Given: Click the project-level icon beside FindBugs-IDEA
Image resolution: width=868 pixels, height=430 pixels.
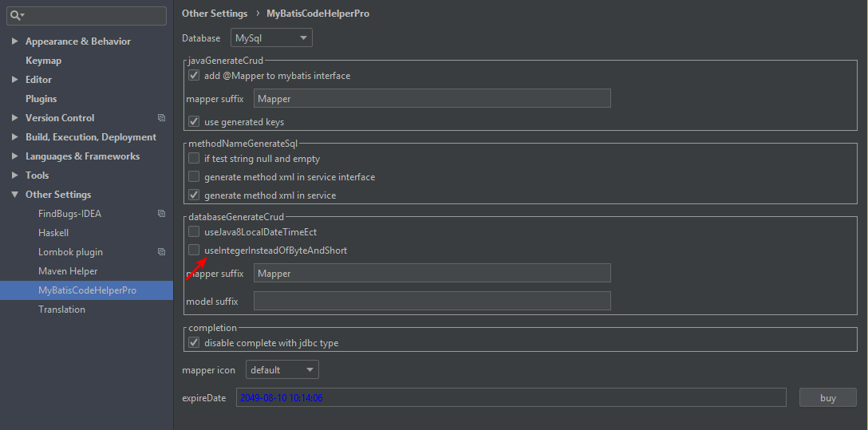Looking at the screenshot, I should 161,214.
